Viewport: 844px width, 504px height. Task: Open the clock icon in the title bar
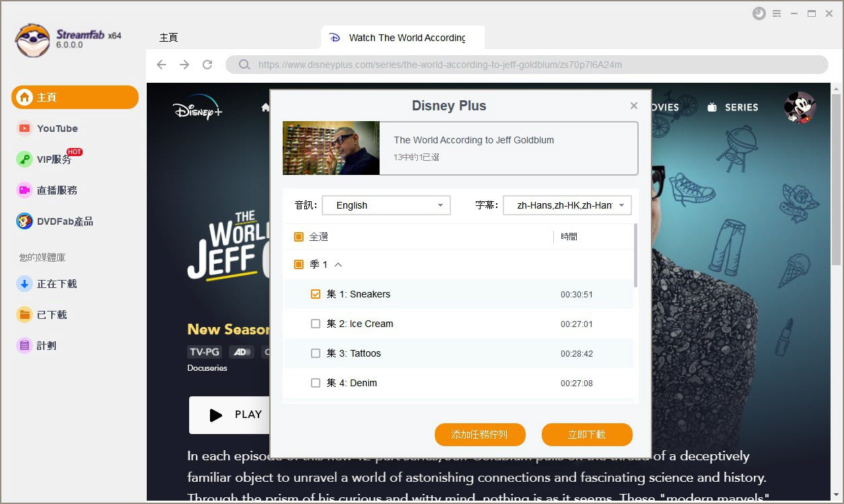pos(759,13)
